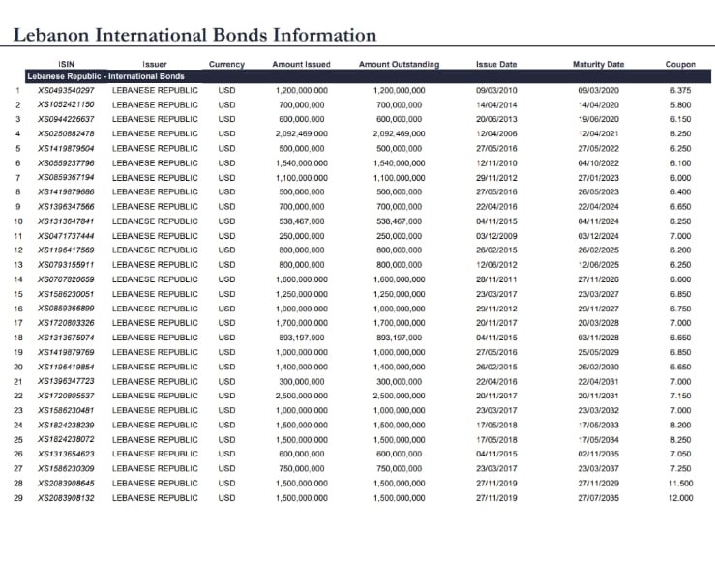Select ISIN XS1824238239
The width and height of the screenshot is (715, 588).
(x=66, y=425)
